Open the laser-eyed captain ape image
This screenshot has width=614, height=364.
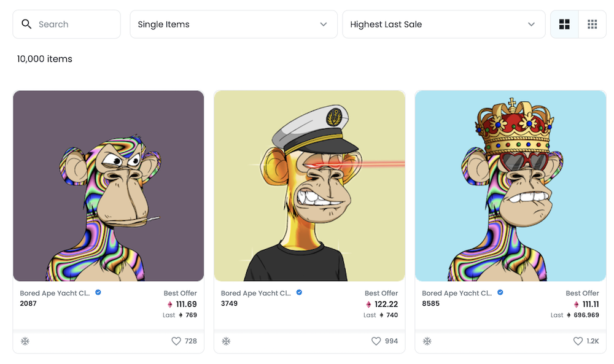(x=309, y=186)
